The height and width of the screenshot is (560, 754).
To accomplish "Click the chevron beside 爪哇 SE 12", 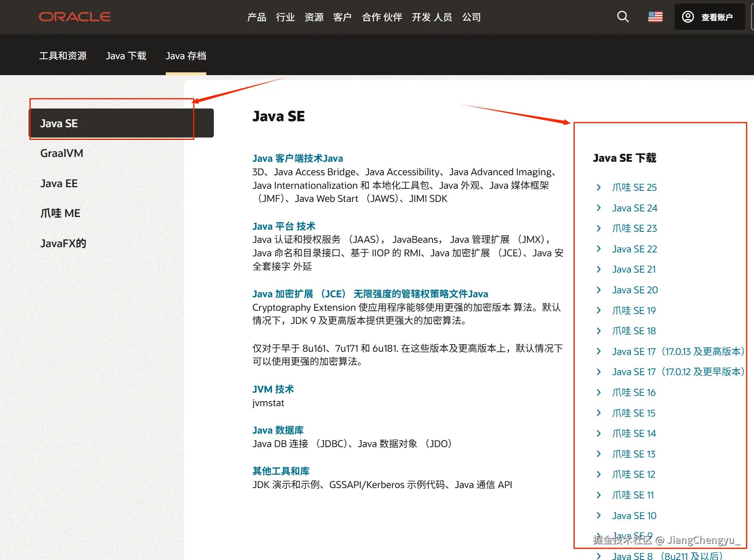I will pyautogui.click(x=599, y=474).
